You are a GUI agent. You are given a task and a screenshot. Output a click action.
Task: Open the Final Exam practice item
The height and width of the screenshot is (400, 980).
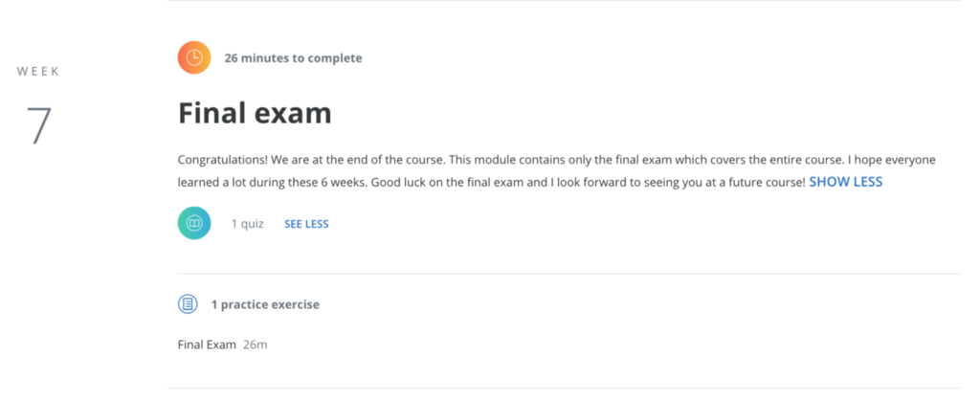[207, 344]
